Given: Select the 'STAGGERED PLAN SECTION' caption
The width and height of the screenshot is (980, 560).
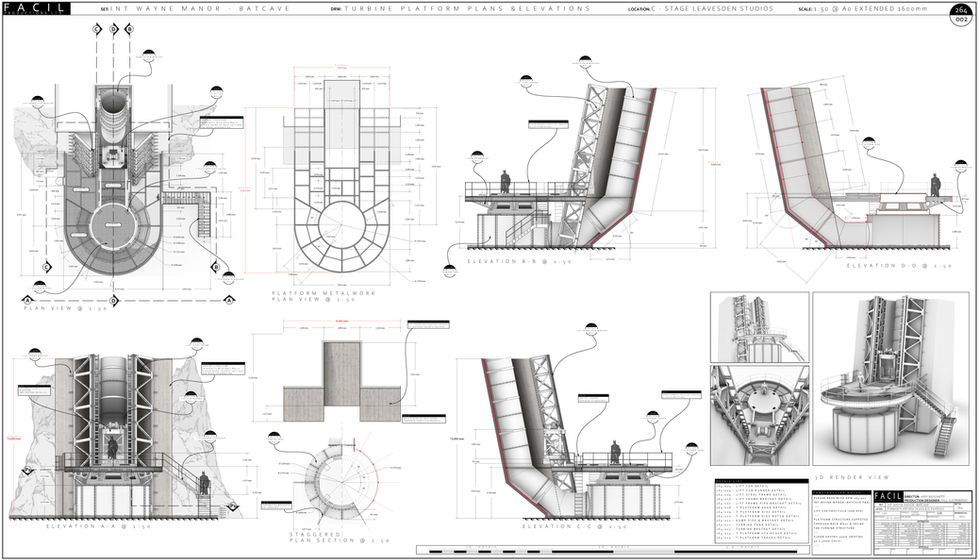Looking at the screenshot, I should coord(339,538).
